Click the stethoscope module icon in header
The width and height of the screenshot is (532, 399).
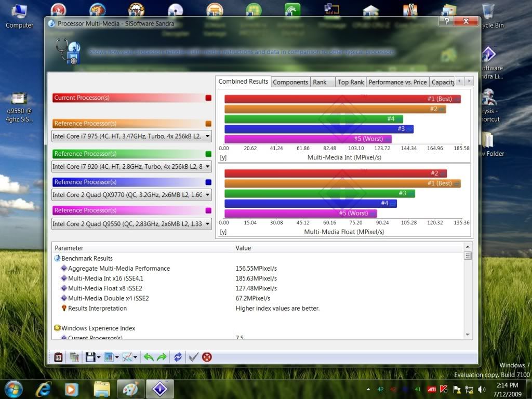pos(68,51)
